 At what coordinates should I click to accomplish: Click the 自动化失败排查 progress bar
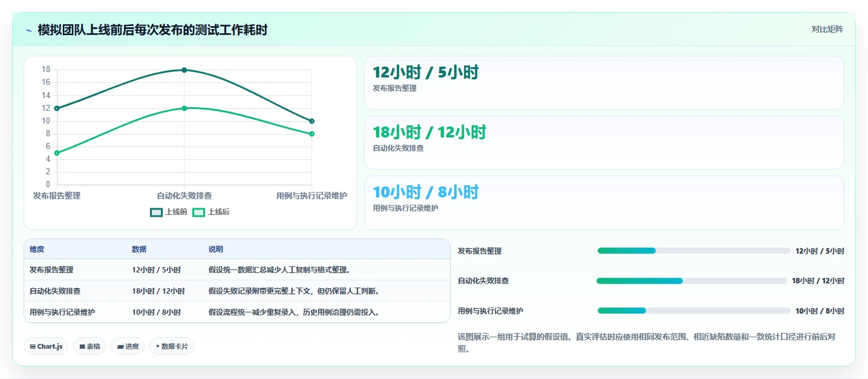click(x=692, y=281)
